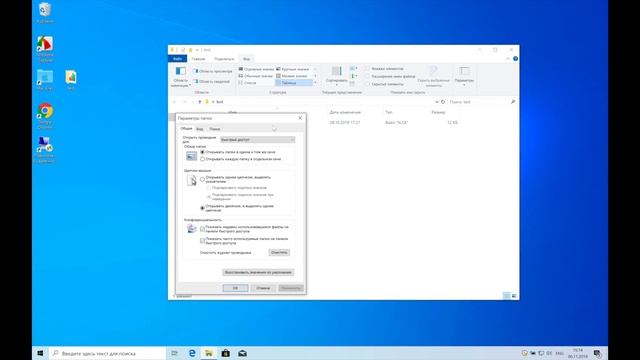Toggle Область просмотра preview pane
640x360 pixels.
213,71
